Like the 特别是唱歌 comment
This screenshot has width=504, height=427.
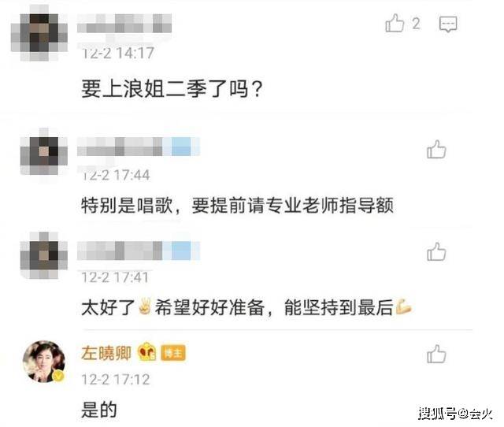[x=436, y=149]
